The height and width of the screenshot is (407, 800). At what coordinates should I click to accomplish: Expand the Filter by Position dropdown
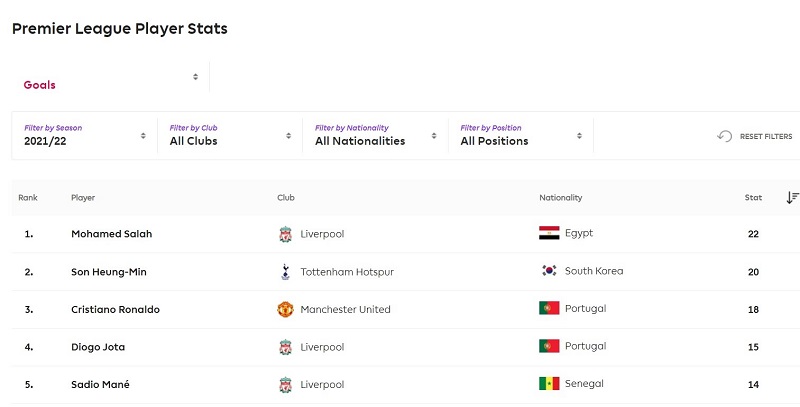(520, 135)
